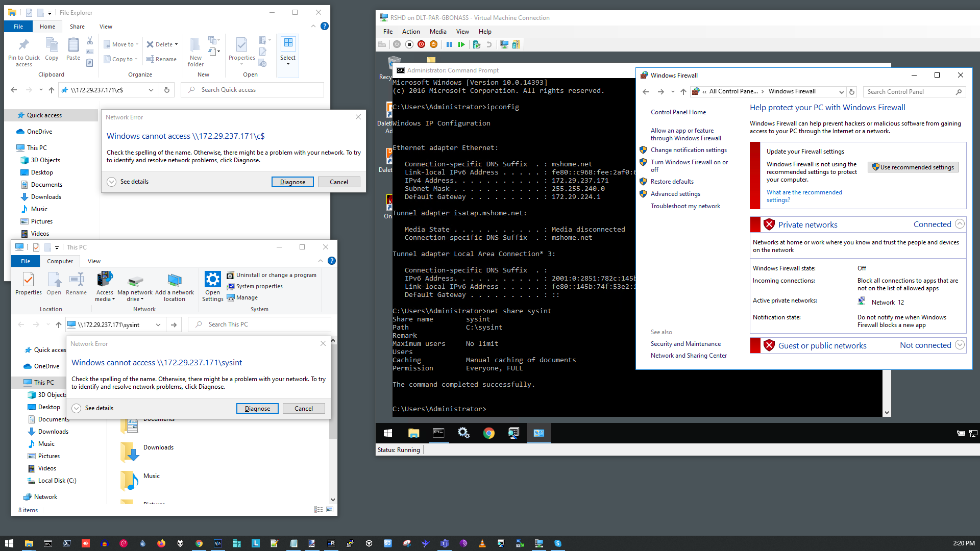Open the Action menu in VM Connection
This screenshot has height=551, width=980.
pyautogui.click(x=411, y=32)
